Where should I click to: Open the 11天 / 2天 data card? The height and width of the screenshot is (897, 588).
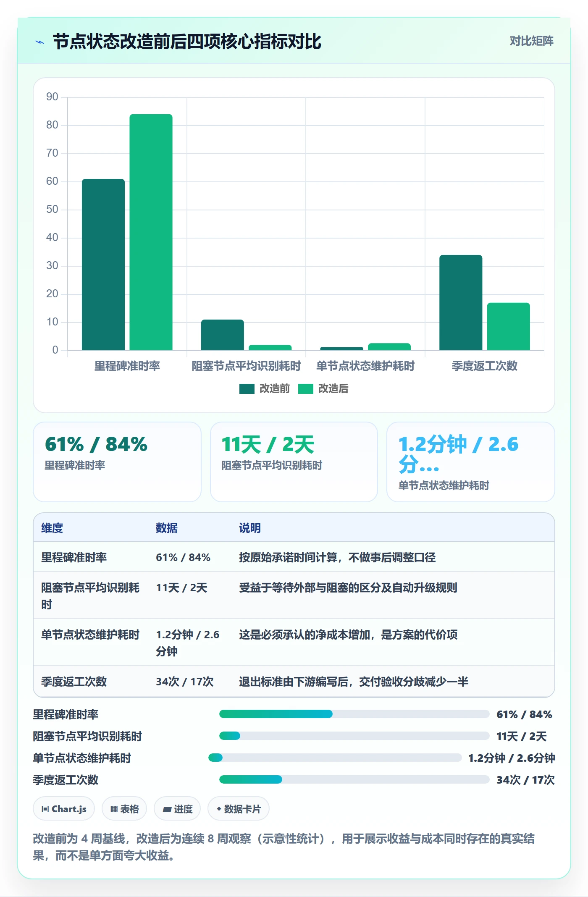pyautogui.click(x=294, y=462)
